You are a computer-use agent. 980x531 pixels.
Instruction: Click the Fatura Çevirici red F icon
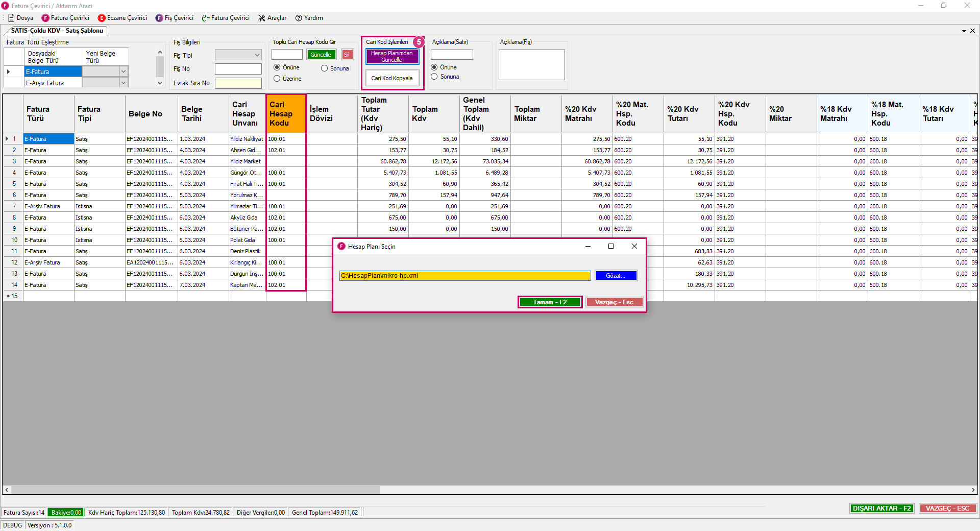click(x=45, y=18)
